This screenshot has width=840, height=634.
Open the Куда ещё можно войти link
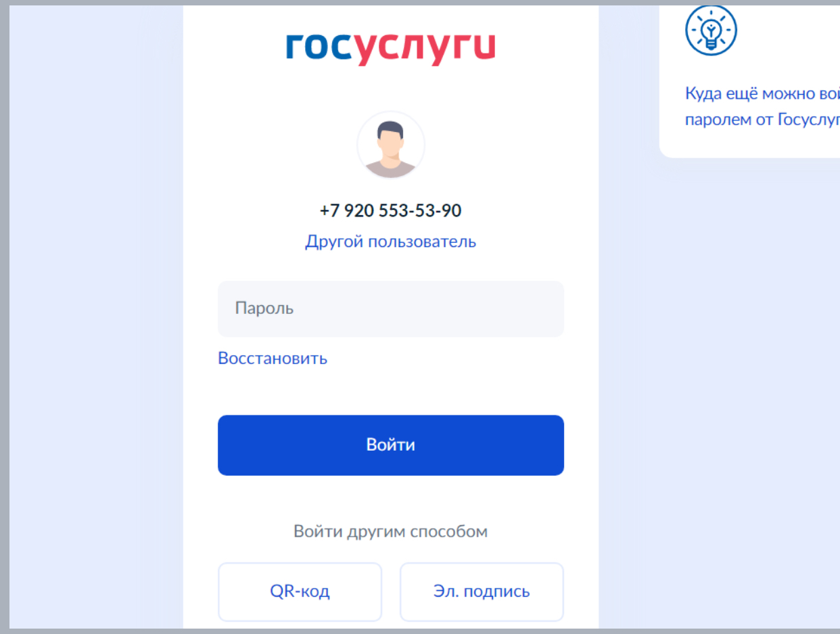click(763, 93)
